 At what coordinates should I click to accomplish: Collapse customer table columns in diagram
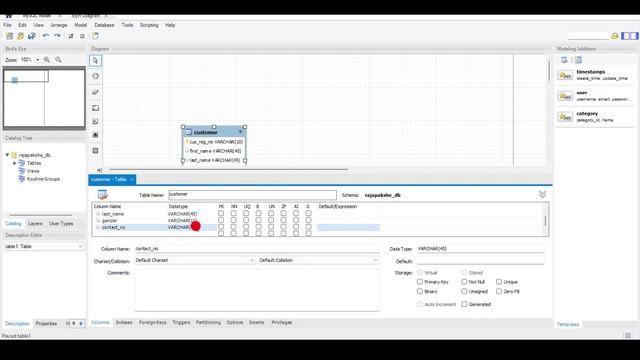pos(240,132)
